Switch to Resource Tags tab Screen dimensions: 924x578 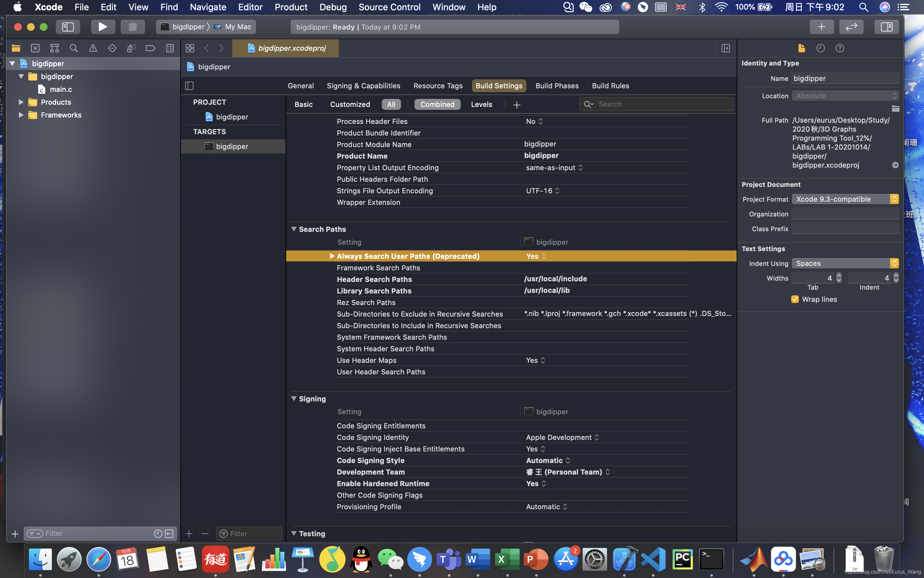438,86
